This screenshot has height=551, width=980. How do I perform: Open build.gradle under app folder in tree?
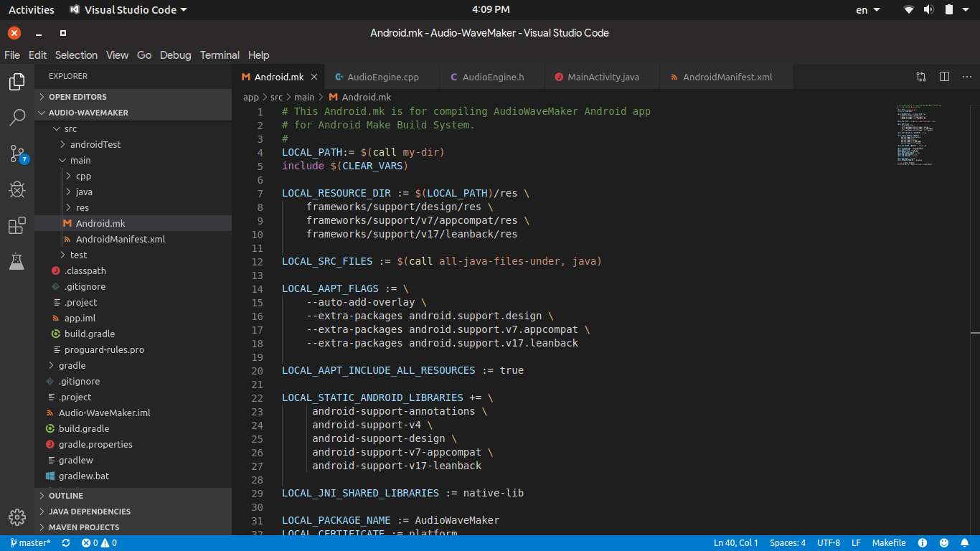(x=133, y=334)
